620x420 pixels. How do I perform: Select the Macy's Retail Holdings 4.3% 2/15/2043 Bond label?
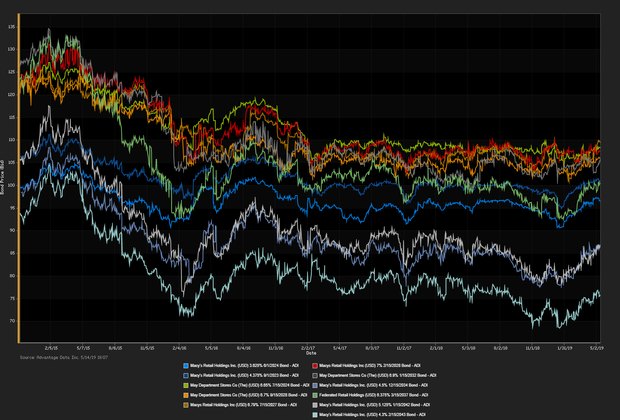(x=372, y=415)
